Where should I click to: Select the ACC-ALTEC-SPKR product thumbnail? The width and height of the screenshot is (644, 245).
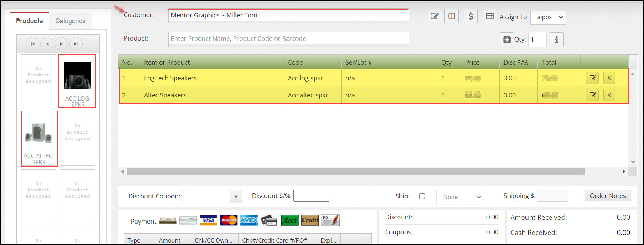[x=39, y=139]
